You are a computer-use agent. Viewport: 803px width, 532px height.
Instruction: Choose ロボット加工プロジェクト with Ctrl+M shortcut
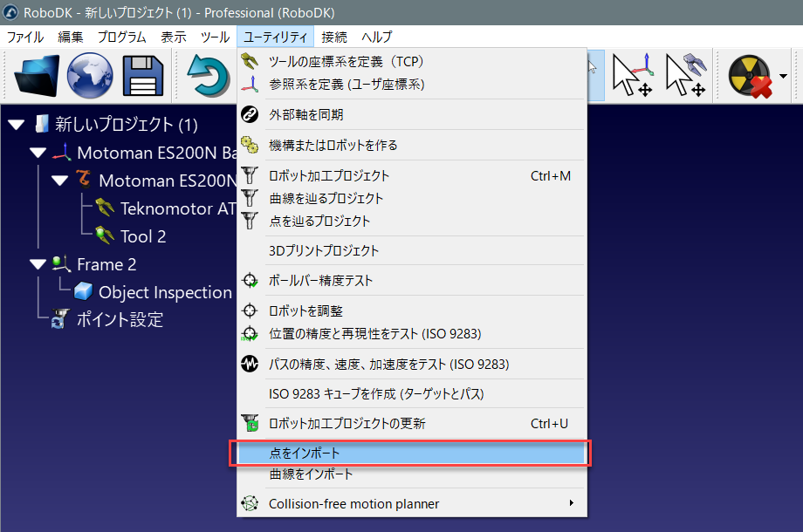(412, 176)
